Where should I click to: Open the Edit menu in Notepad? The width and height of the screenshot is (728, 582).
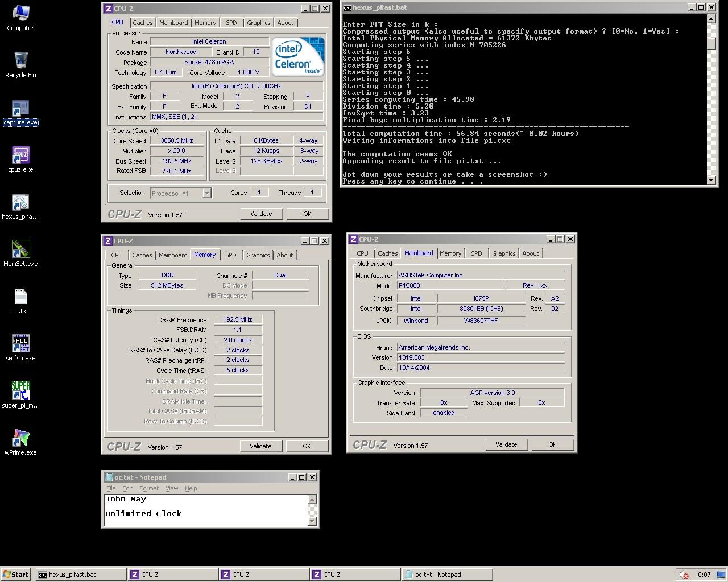click(x=127, y=488)
